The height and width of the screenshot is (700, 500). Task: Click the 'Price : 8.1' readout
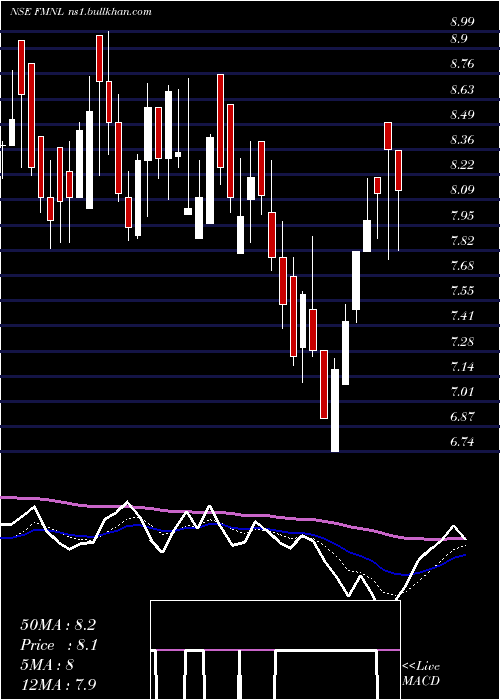coord(59,645)
